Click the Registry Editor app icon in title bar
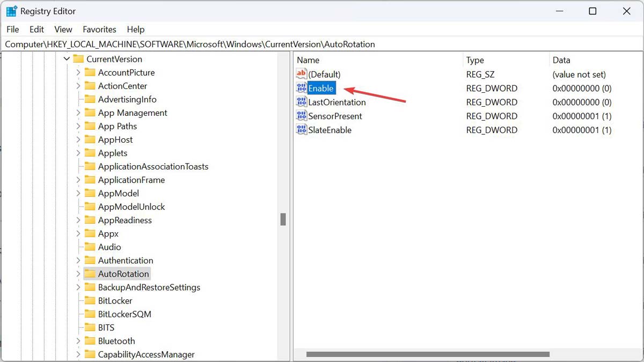This screenshot has width=644, height=362. [x=11, y=11]
